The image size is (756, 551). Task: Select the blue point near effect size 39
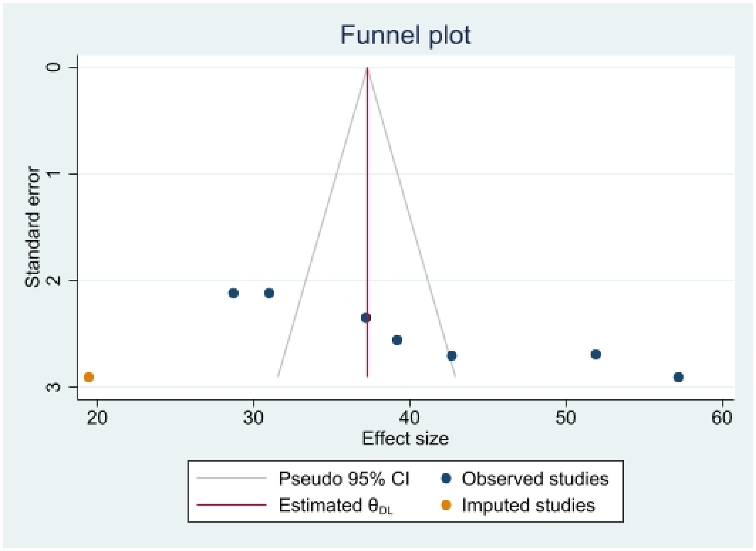pyautogui.click(x=397, y=340)
